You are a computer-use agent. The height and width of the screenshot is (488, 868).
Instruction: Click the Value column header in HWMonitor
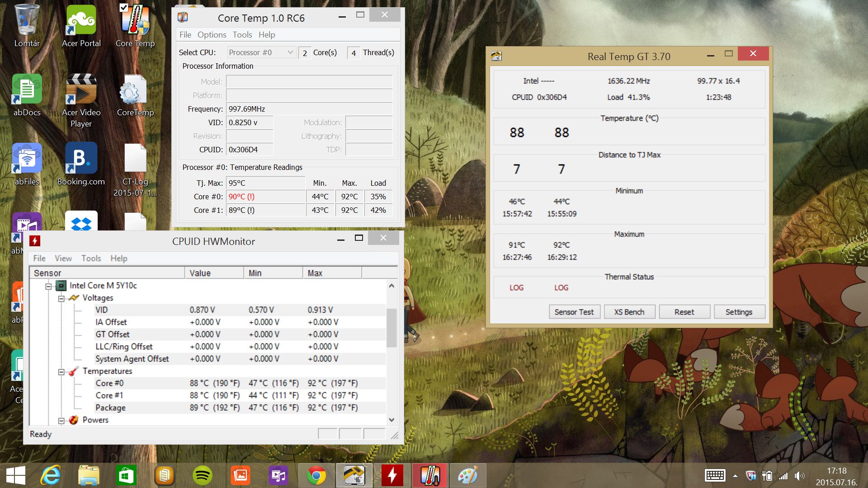(214, 273)
